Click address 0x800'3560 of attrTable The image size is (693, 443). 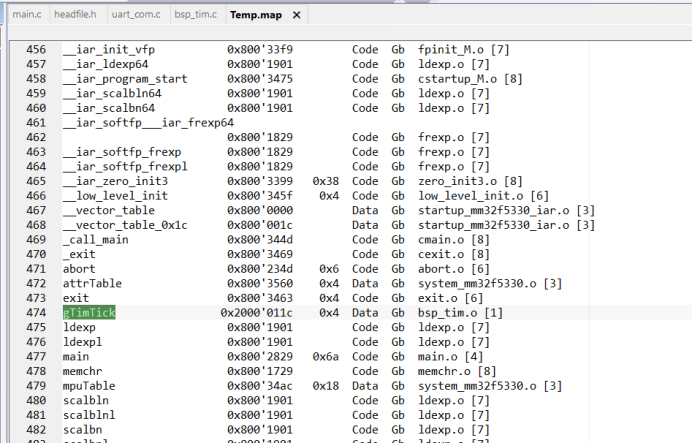[x=260, y=283]
